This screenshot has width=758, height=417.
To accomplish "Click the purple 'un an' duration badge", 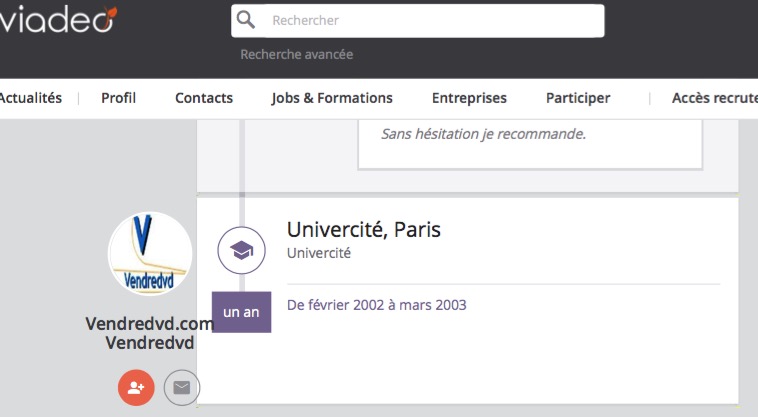I will tap(241, 312).
